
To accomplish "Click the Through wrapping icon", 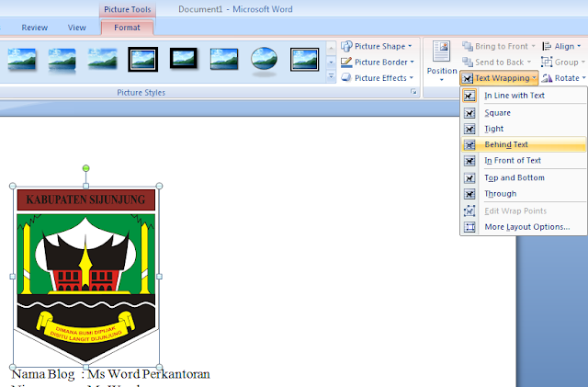I will tap(469, 194).
